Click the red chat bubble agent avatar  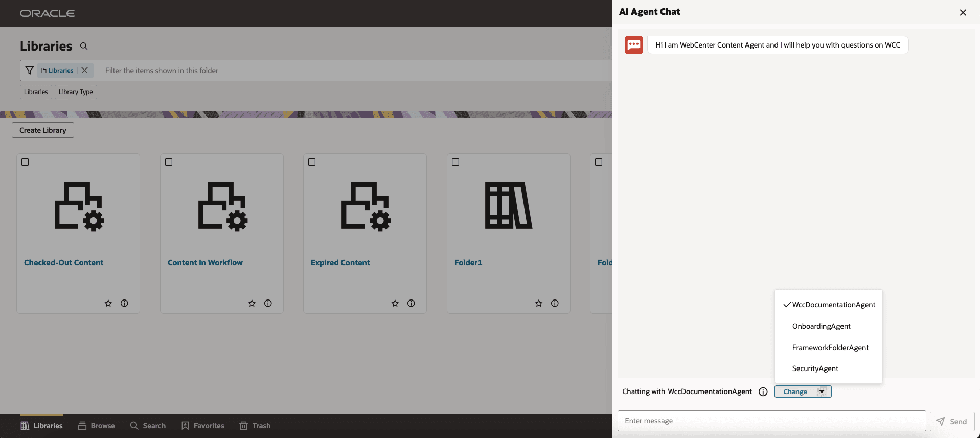634,45
